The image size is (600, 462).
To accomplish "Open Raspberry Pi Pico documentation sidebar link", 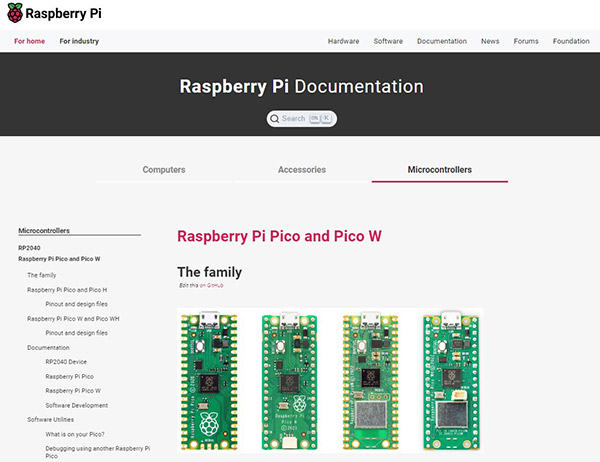I will pos(69,376).
